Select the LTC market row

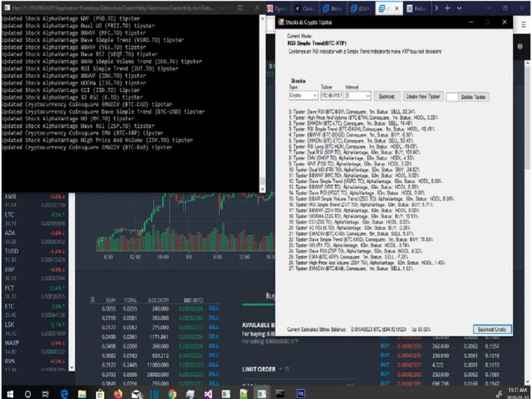tap(35, 219)
